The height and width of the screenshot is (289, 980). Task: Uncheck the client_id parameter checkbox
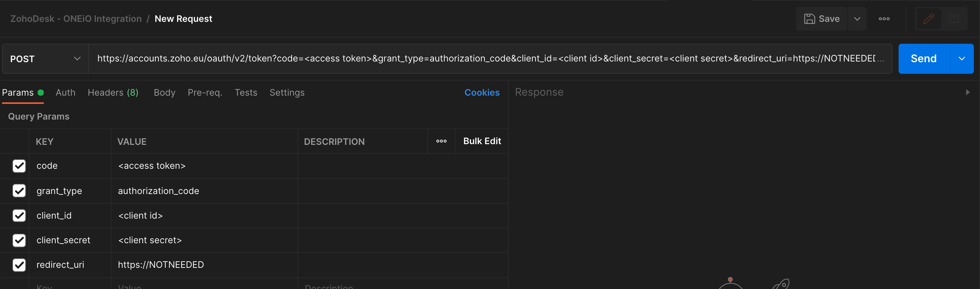coord(19,215)
